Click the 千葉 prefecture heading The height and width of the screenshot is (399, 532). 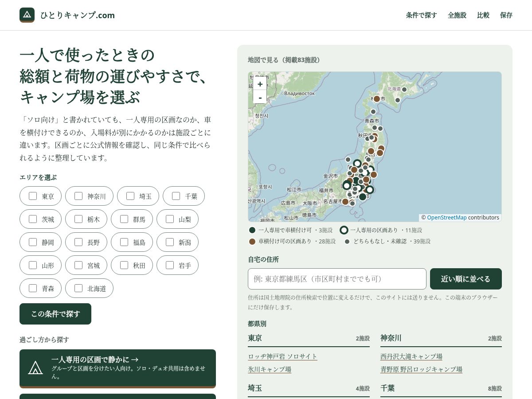(x=387, y=388)
